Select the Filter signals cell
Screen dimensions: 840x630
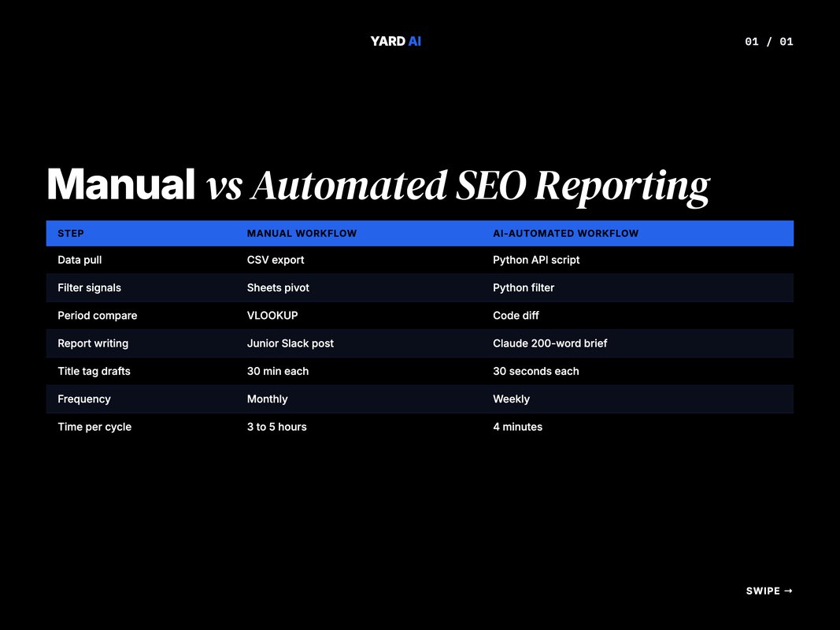pos(90,287)
